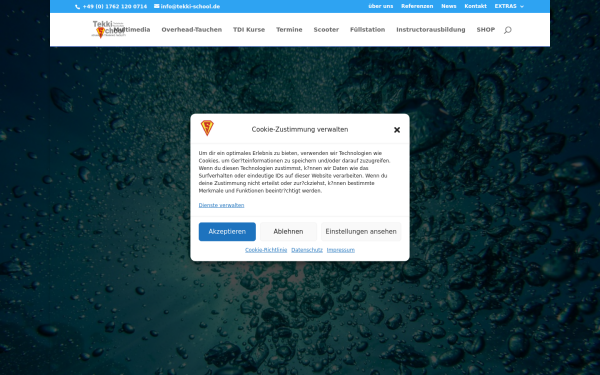Open the Dienste verwalten link
600x375 pixels.
221,205
